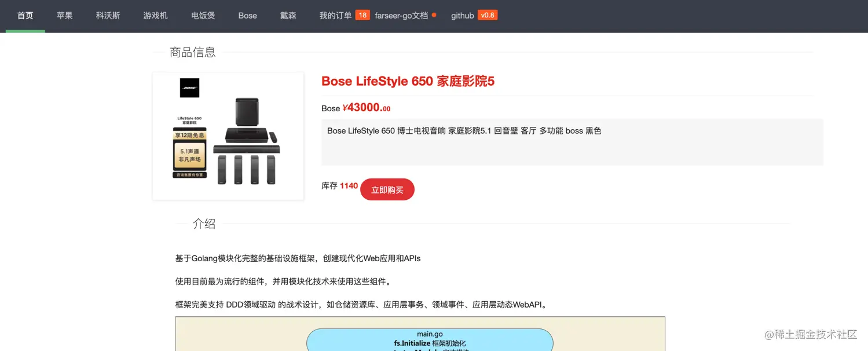Click product title Bose LifeStyle 650 家庭影院5

click(x=408, y=81)
